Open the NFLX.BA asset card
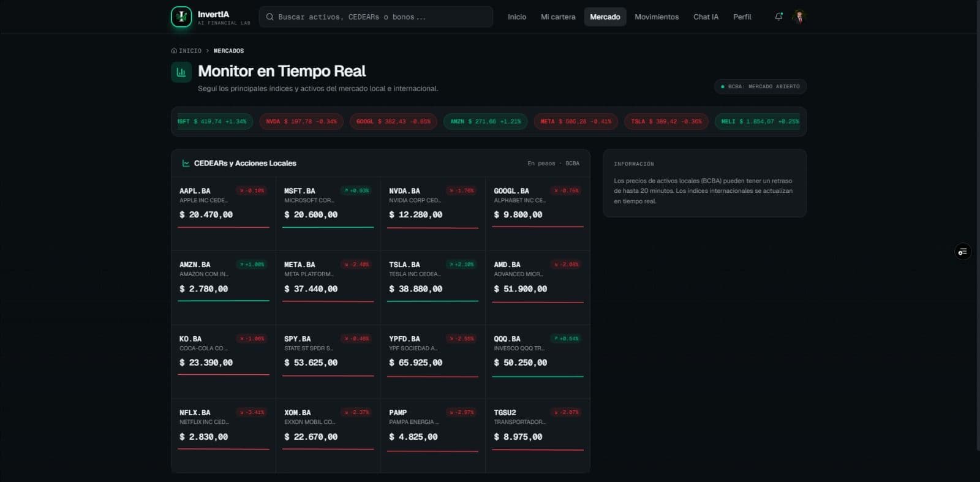980x482 pixels. click(x=224, y=435)
